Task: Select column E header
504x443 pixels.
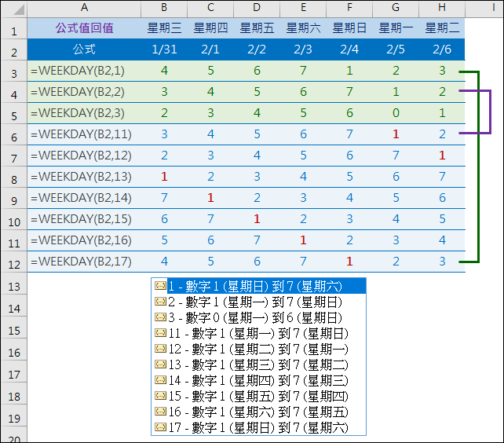Action: [303, 8]
